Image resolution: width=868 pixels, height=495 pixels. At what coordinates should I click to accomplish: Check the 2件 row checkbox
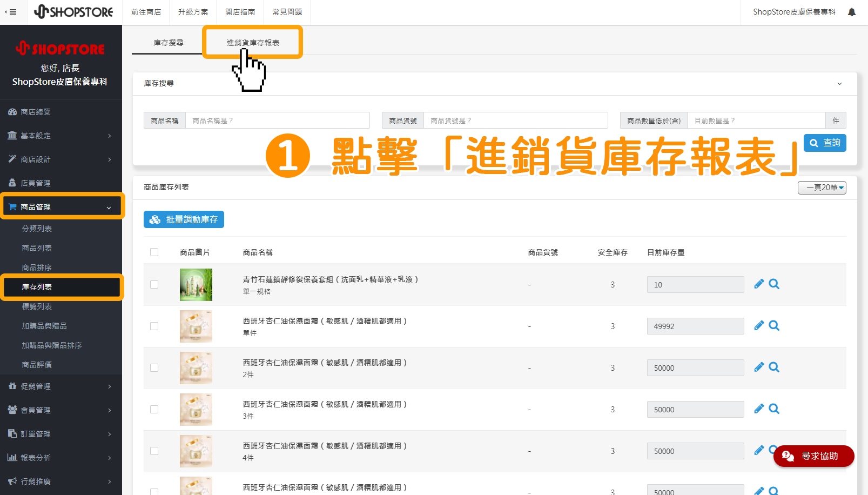pyautogui.click(x=154, y=368)
